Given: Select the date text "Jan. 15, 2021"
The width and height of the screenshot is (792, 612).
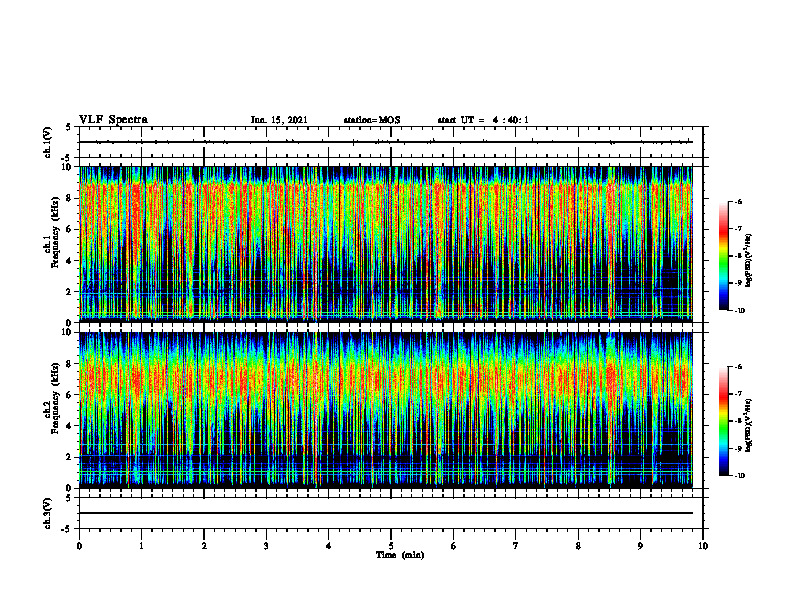Looking at the screenshot, I should click(x=279, y=120).
